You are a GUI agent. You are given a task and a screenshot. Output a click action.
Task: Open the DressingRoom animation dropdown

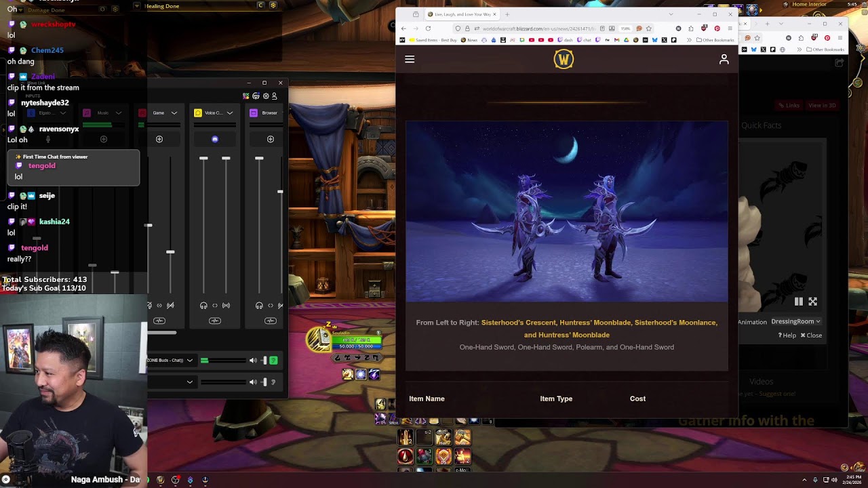(x=795, y=321)
